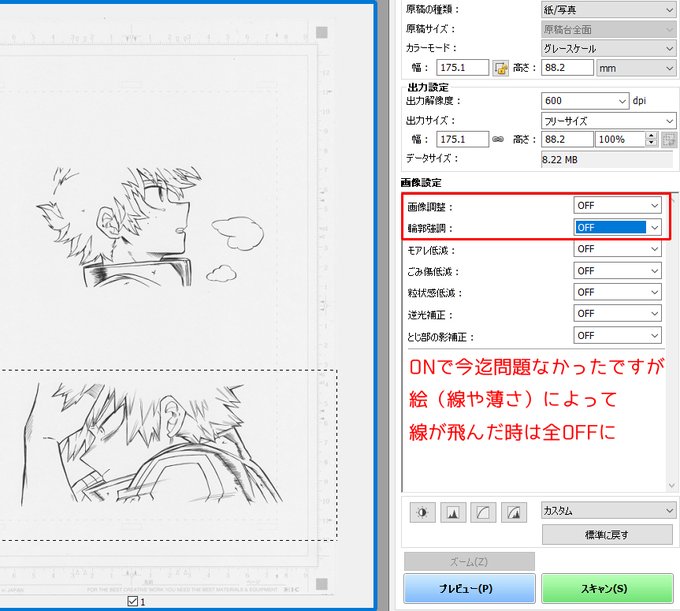Click the 出力設定 section heading

[428, 87]
